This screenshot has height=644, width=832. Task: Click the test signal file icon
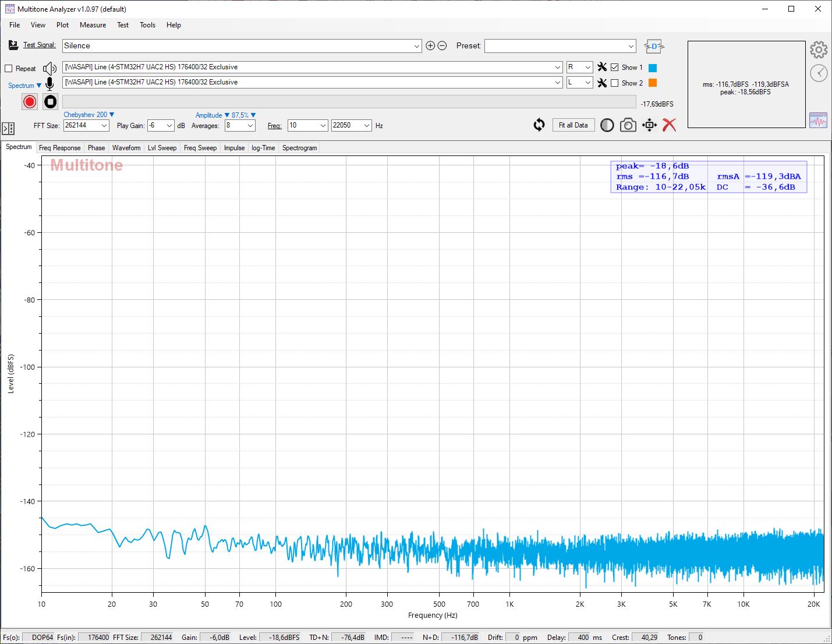[13, 45]
